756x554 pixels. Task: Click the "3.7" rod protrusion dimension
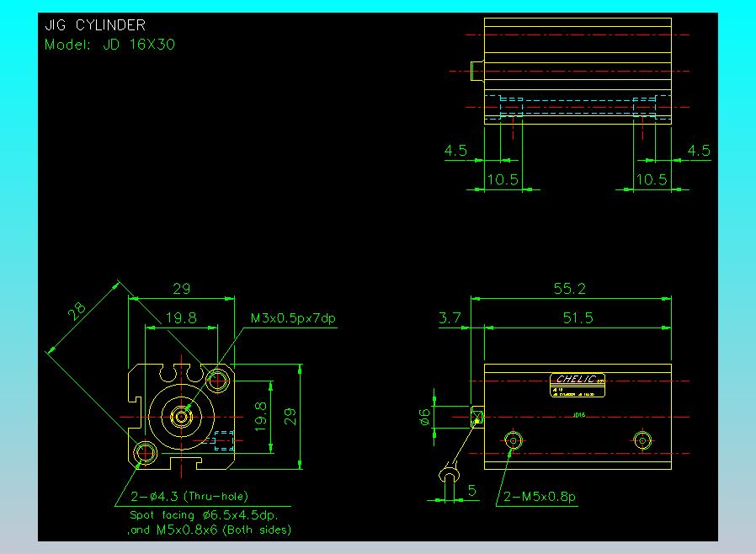coord(450,317)
